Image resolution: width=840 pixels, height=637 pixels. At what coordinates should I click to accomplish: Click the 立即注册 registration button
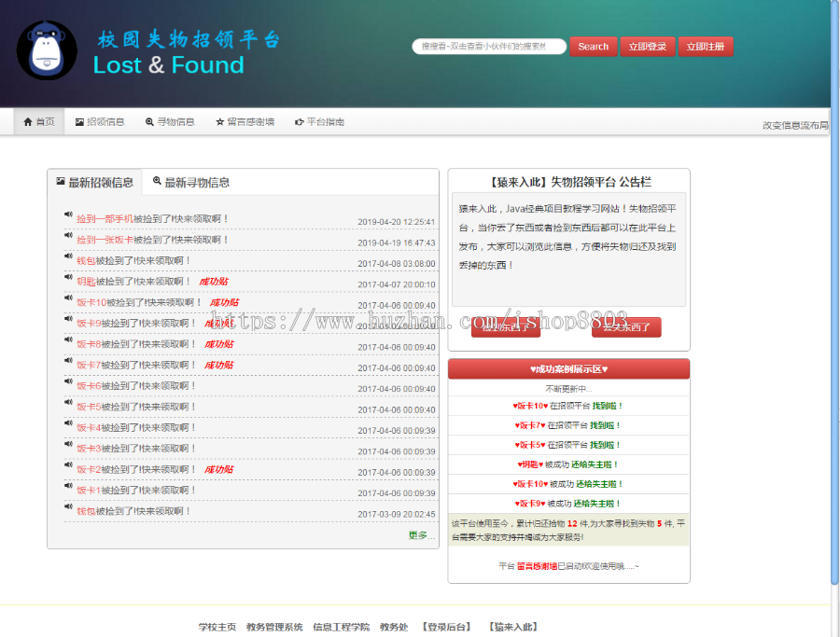click(x=707, y=46)
